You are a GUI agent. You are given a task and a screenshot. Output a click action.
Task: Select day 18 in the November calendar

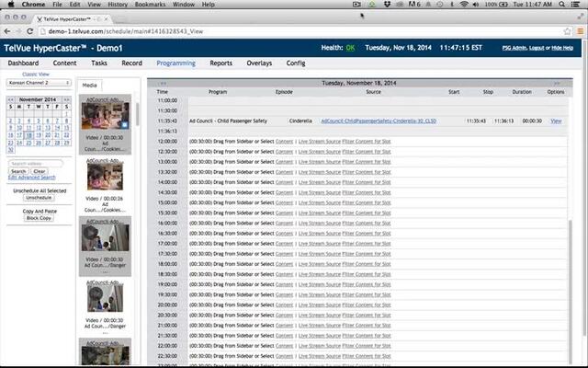(x=29, y=135)
